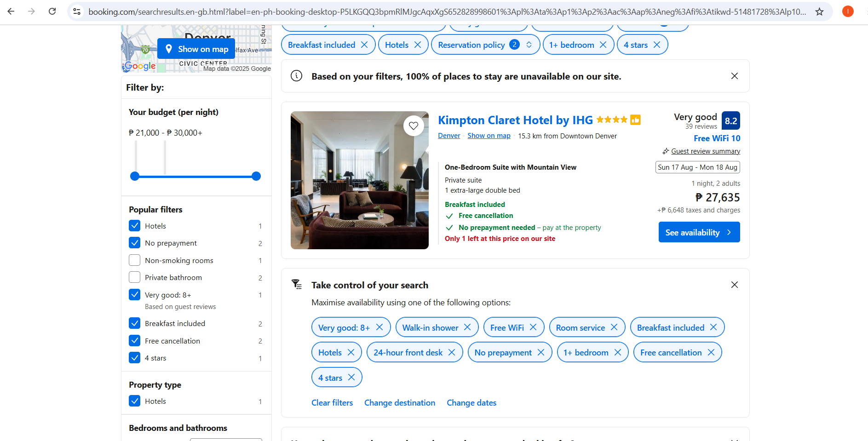The image size is (868, 441).
Task: Click See availability button arrow
Action: coord(729,232)
